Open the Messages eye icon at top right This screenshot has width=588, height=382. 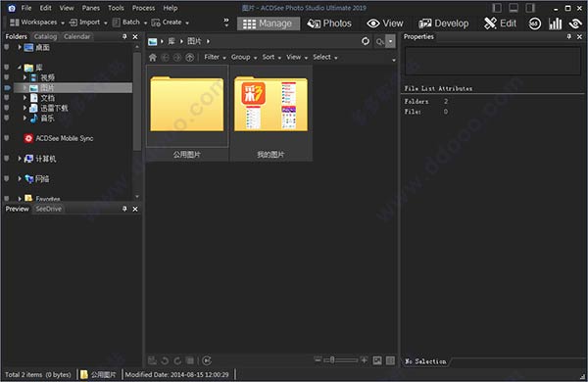pyautogui.click(x=575, y=24)
